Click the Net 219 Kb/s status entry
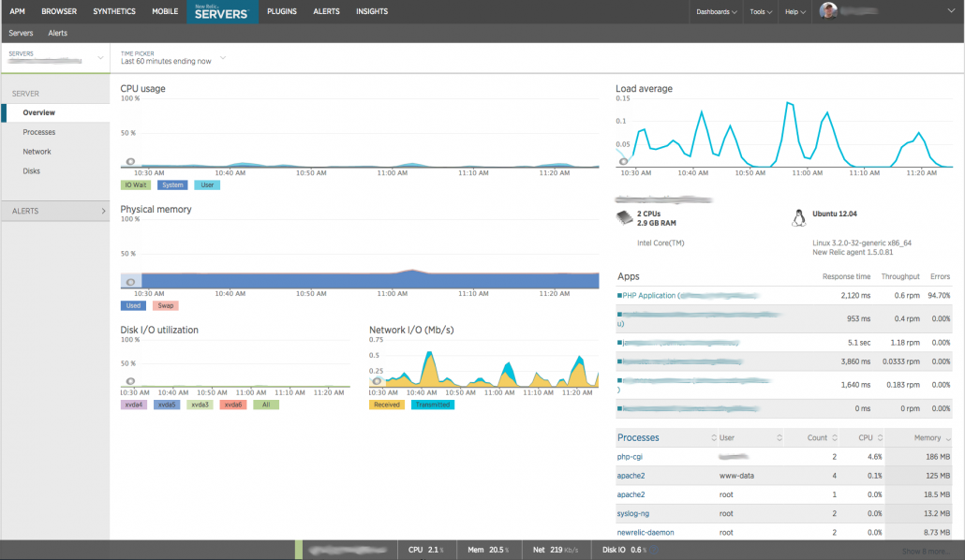This screenshot has width=965, height=560. coord(556,550)
